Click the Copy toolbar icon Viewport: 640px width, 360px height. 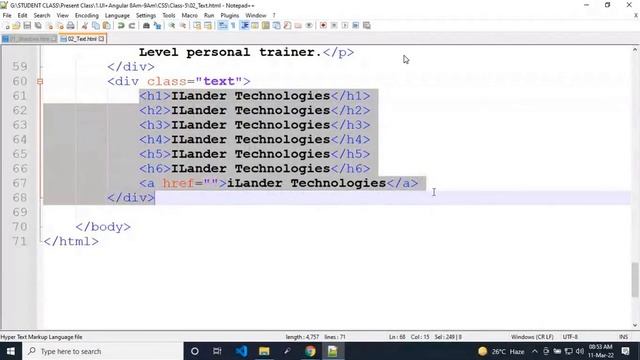96,26
